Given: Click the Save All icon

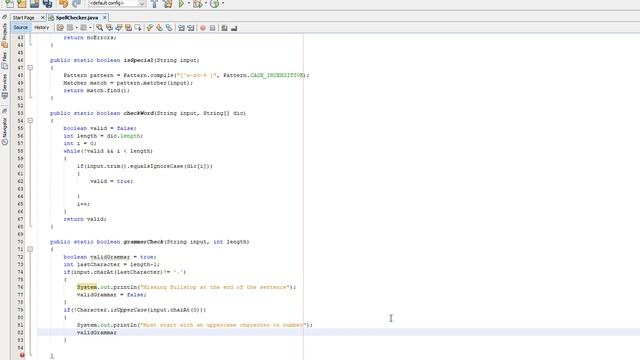Looking at the screenshot, I should (47, 4).
